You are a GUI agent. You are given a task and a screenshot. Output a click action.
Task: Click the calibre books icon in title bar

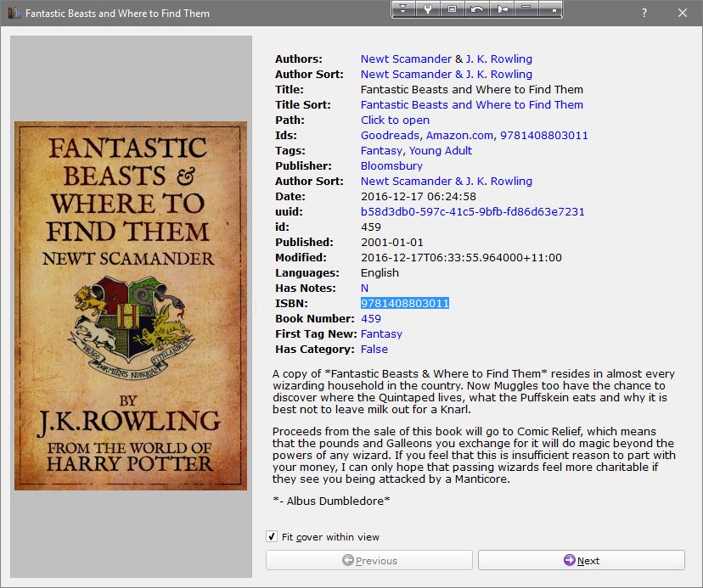coord(14,13)
